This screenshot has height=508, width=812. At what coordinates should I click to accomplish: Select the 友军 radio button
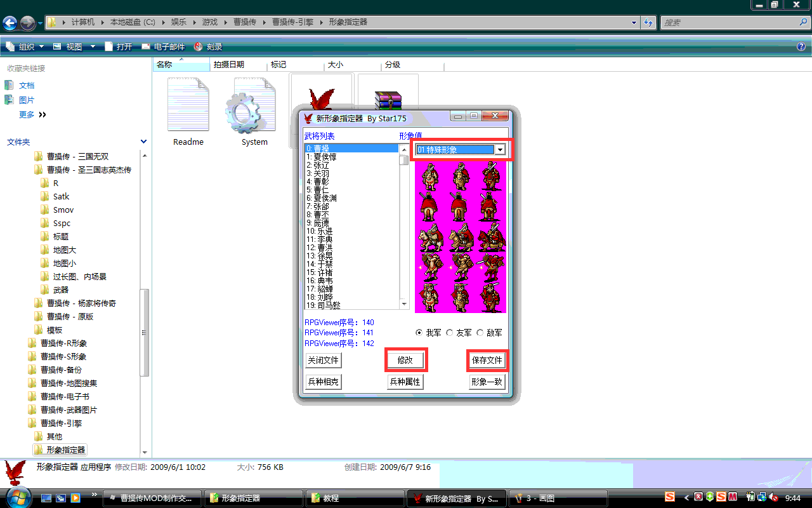point(450,333)
